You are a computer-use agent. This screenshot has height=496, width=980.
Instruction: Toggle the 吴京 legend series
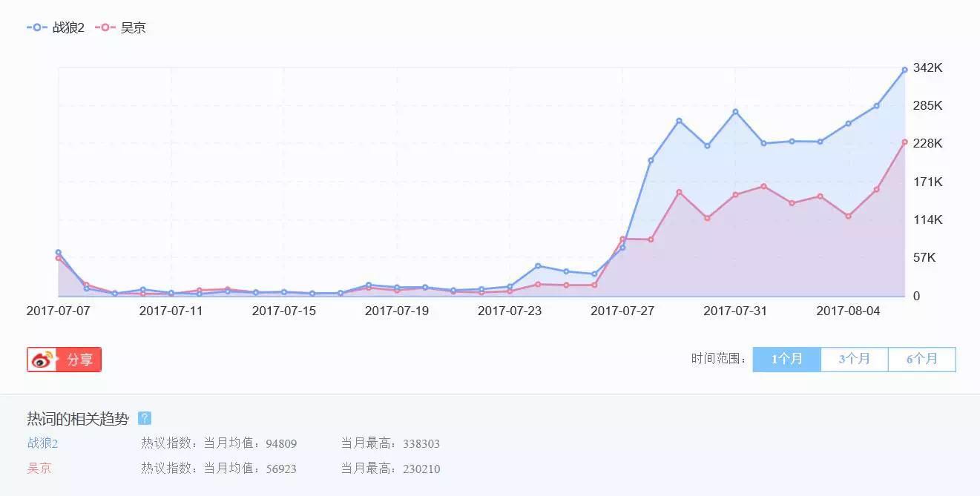(120, 27)
